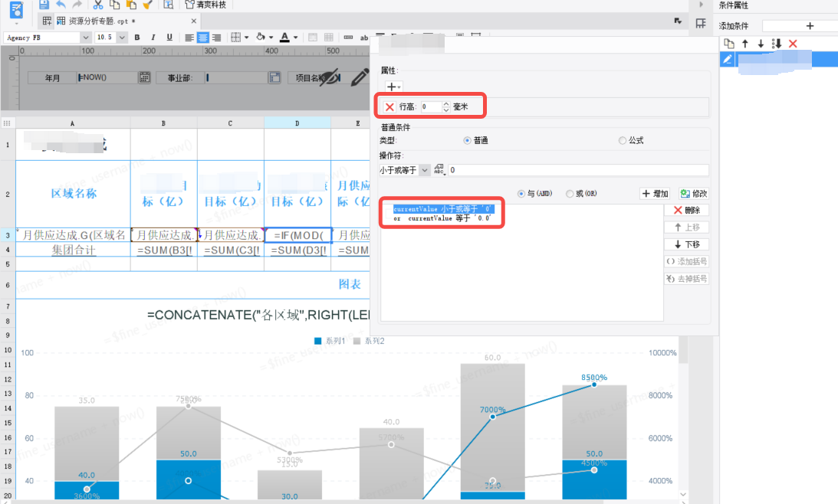Click the Redo arrow icon
The height and width of the screenshot is (504, 838).
tap(77, 5)
